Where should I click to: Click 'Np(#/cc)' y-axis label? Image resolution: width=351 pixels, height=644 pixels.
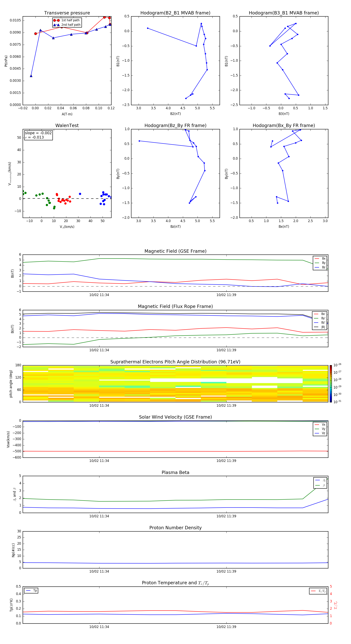click(13, 550)
